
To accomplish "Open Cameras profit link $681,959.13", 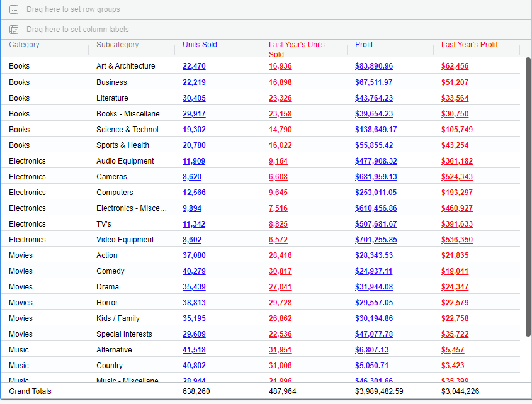I will coord(376,177).
